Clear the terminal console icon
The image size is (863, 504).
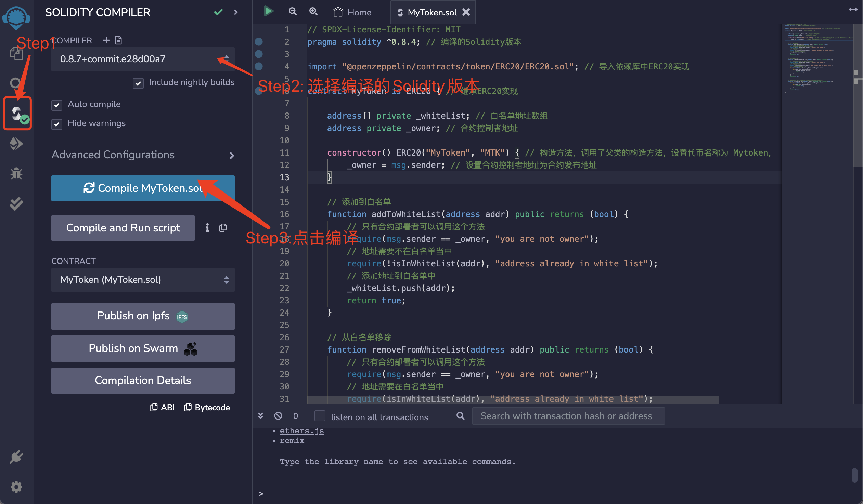(278, 416)
